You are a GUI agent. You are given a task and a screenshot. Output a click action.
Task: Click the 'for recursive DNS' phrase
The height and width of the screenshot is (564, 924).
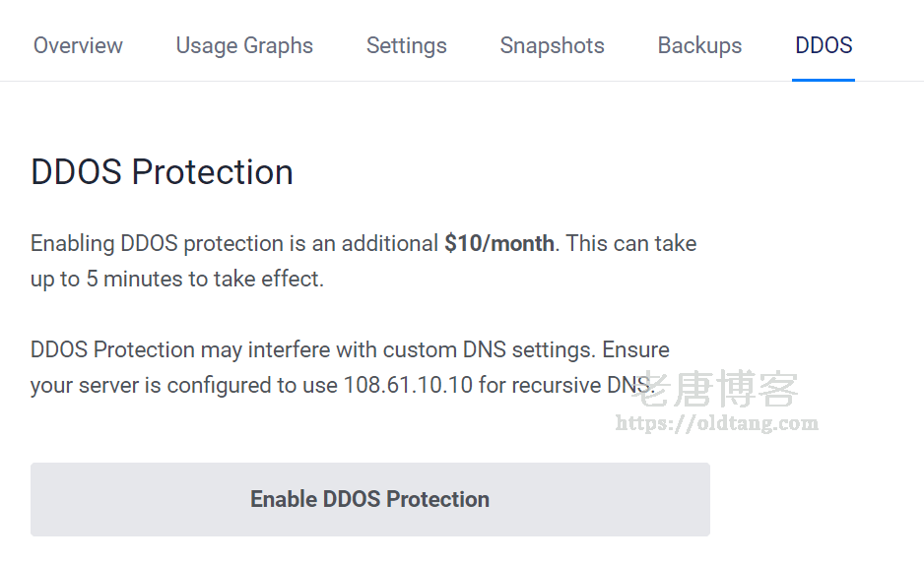click(565, 385)
